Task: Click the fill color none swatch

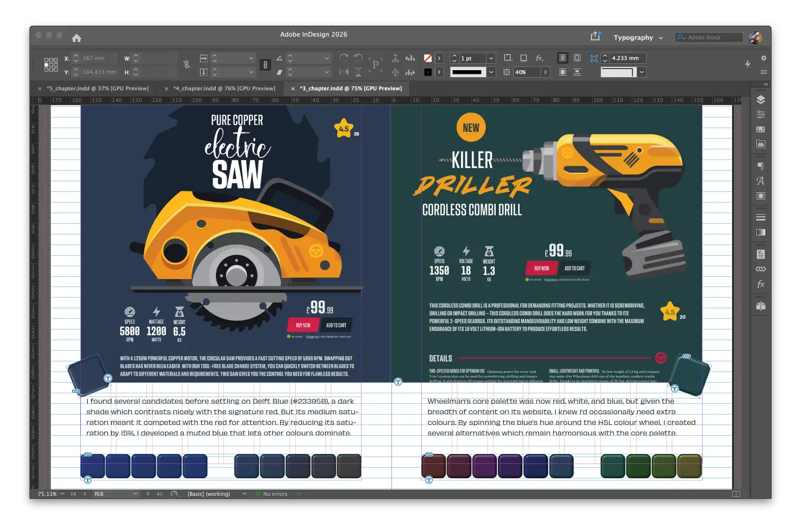Action: click(428, 58)
